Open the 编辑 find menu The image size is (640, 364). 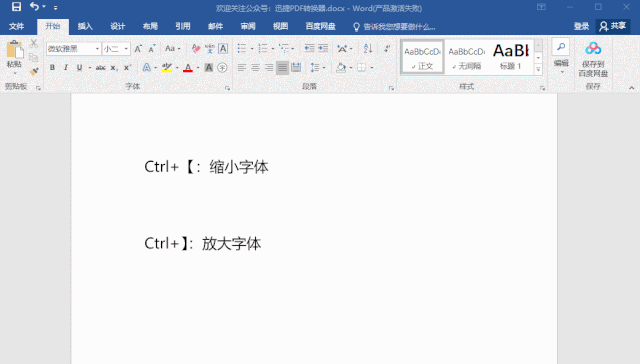(561, 57)
